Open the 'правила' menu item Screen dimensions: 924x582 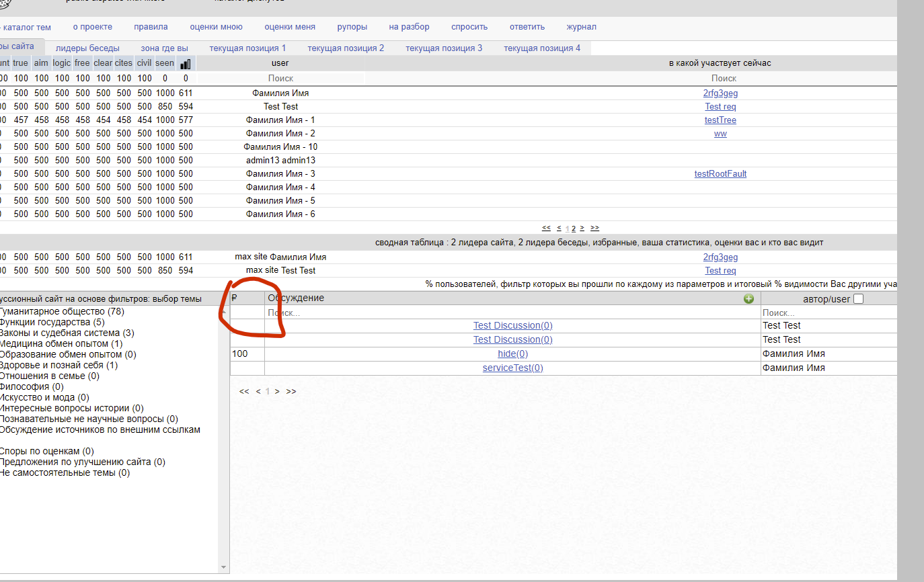(151, 27)
